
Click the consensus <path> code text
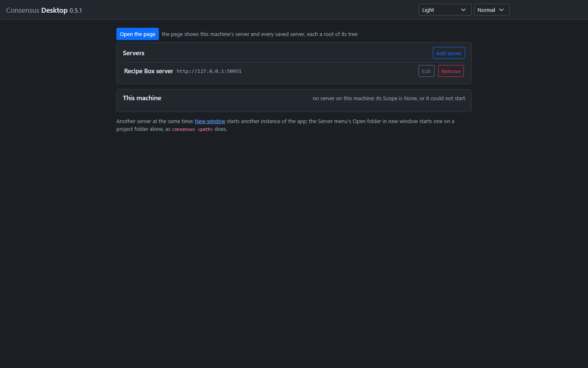pyautogui.click(x=192, y=129)
